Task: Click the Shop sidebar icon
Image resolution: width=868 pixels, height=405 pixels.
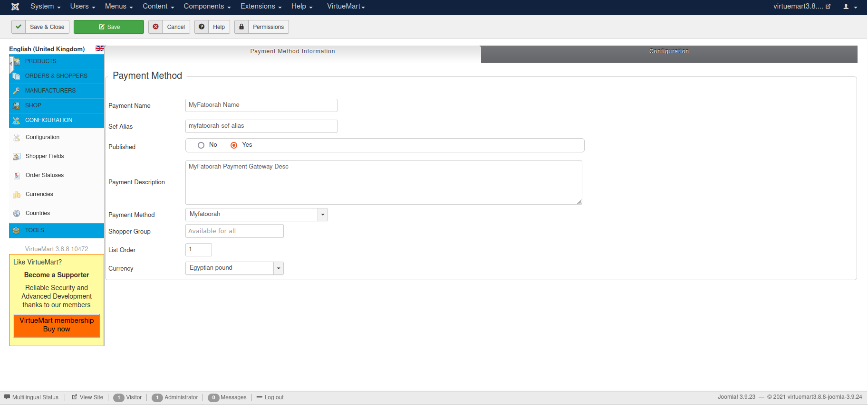Action: coord(17,106)
